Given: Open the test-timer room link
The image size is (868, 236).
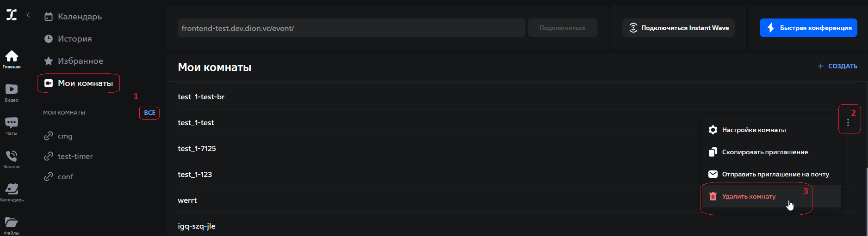Looking at the screenshot, I should (75, 157).
